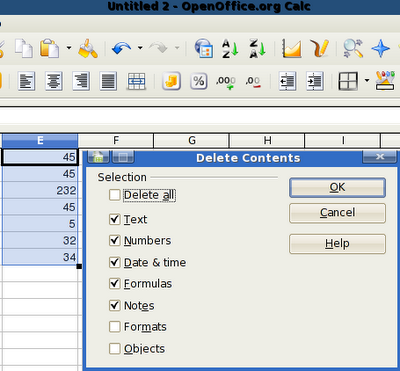The width and height of the screenshot is (400, 371).
Task: Open Help for Delete Contents
Action: tap(337, 244)
